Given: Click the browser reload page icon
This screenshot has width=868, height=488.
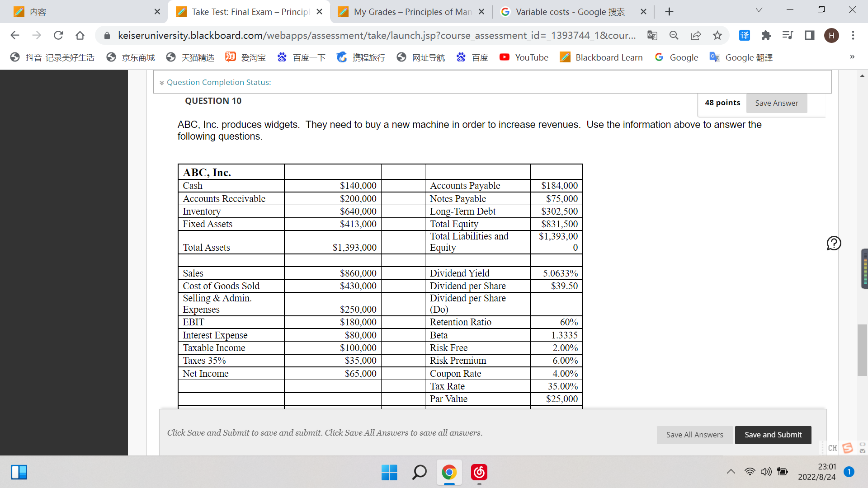Looking at the screenshot, I should pos(58,35).
